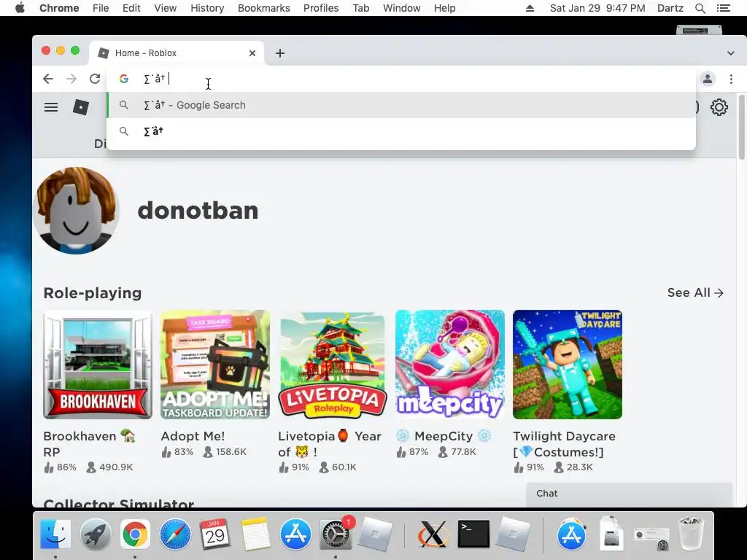
Task: Open the MeepCity game thumbnail
Action: coord(449,365)
